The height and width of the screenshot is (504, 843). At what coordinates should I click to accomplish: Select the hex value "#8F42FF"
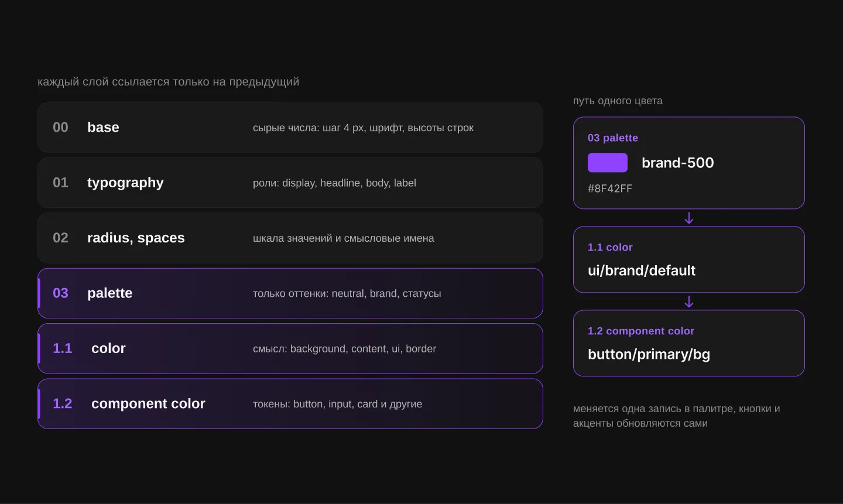click(610, 188)
